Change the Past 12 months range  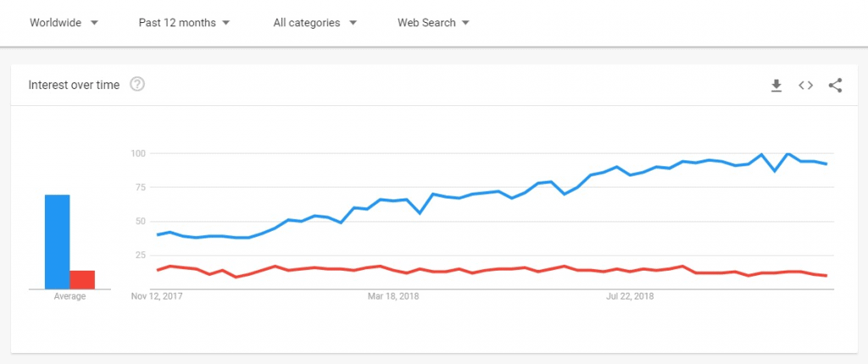tap(184, 23)
